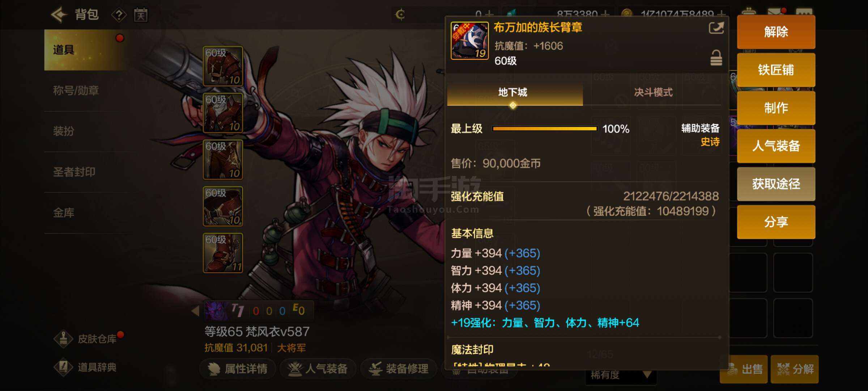Click the 最上级 100% progress bar
The width and height of the screenshot is (868, 391).
(x=545, y=129)
